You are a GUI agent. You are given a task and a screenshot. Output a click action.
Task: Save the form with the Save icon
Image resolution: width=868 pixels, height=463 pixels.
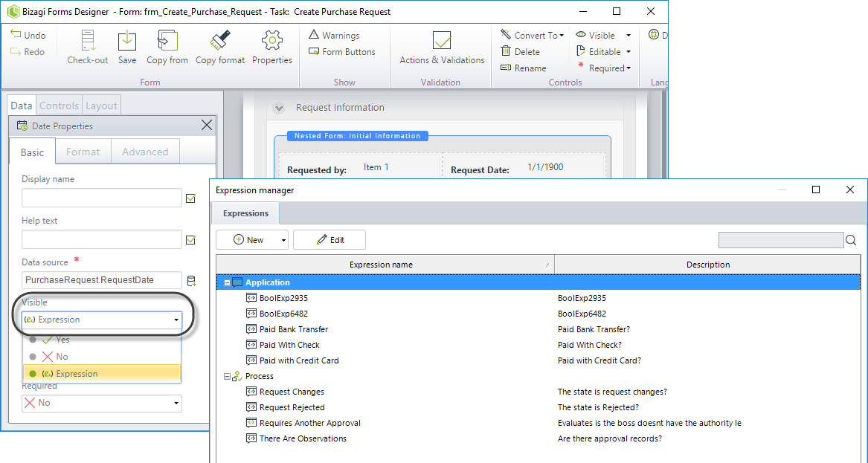coord(127,40)
